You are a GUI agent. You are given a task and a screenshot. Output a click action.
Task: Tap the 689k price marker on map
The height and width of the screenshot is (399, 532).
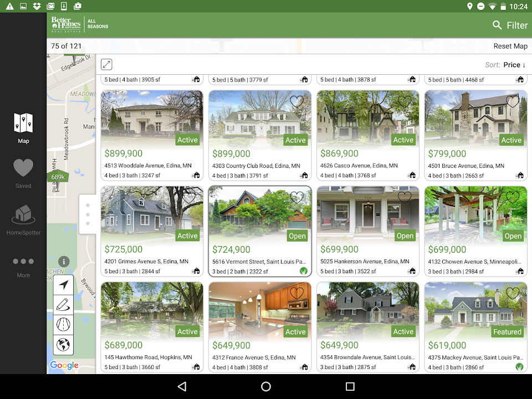[x=58, y=177]
